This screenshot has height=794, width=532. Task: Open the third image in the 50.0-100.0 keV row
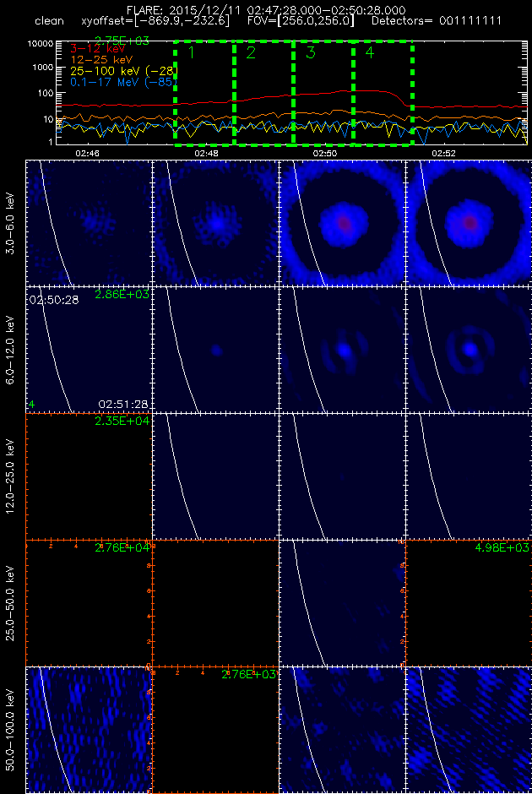[x=342, y=729]
